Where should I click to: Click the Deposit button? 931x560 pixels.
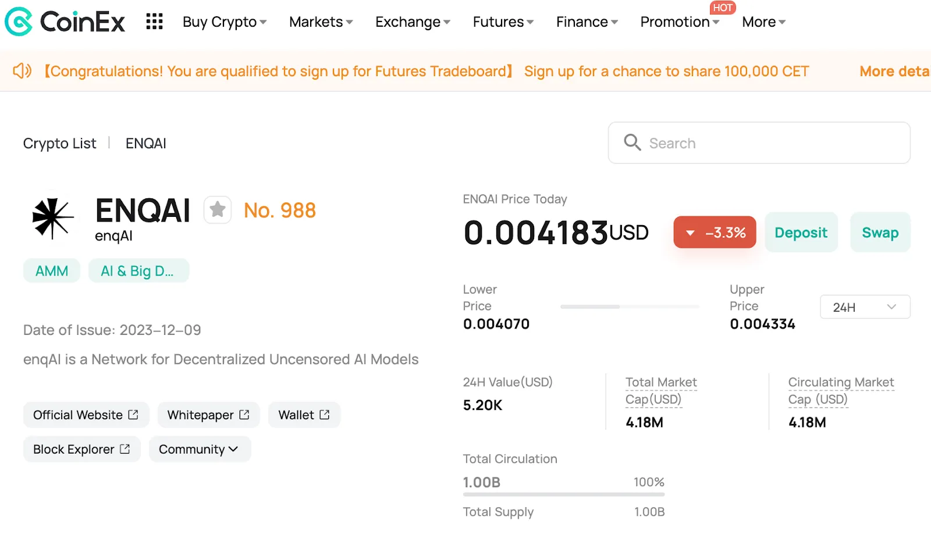point(801,233)
